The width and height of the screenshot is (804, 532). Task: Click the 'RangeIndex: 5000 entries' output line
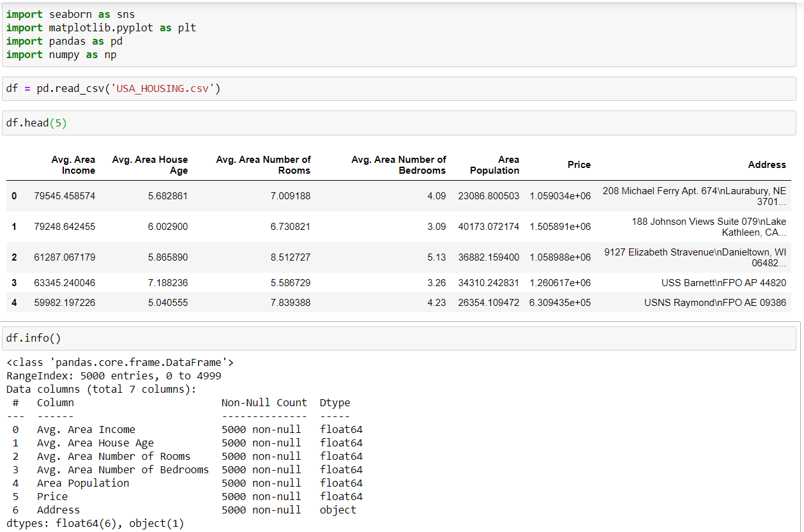114,376
